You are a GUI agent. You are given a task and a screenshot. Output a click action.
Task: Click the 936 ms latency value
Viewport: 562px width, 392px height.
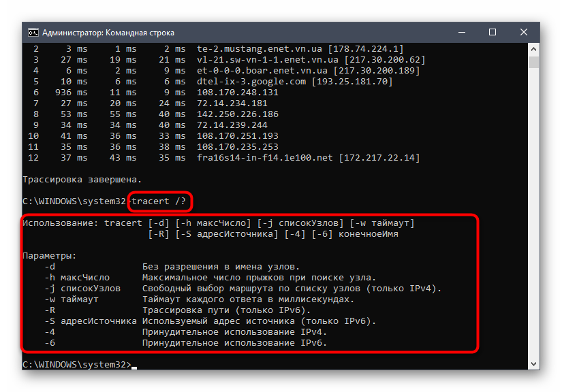pyautogui.click(x=72, y=93)
